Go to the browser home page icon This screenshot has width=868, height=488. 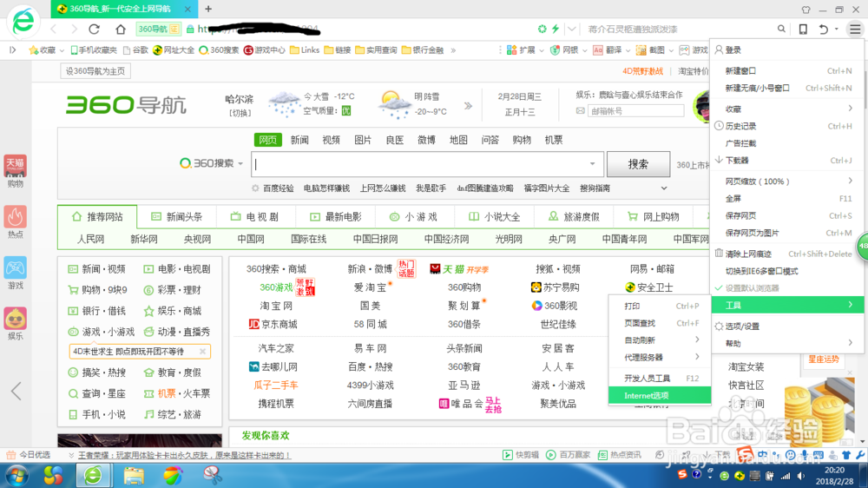pyautogui.click(x=120, y=29)
